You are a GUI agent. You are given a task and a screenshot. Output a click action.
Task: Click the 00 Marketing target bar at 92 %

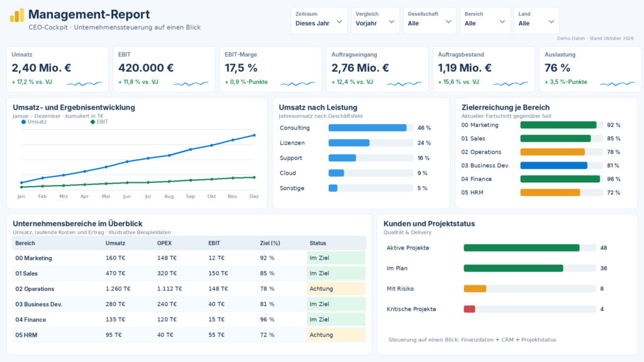(x=558, y=125)
